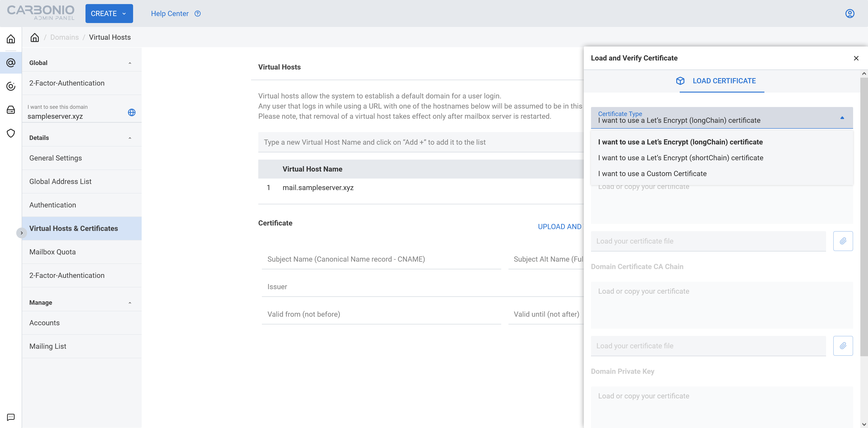Click the globe icon next to sampleserver.xyz

click(x=131, y=112)
